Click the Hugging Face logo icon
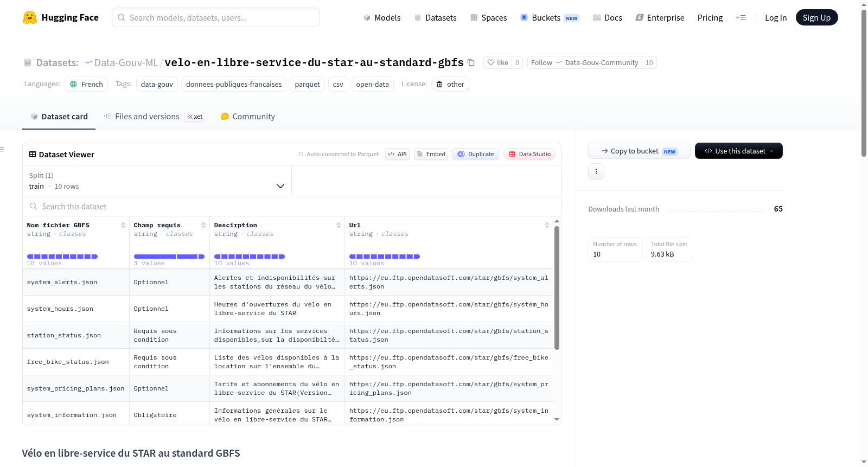The image size is (868, 467). (29, 17)
